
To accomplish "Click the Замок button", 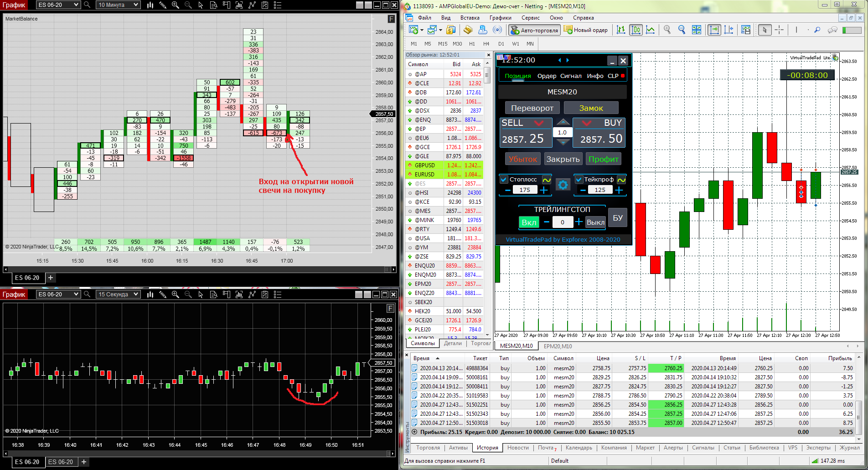I will coord(591,108).
